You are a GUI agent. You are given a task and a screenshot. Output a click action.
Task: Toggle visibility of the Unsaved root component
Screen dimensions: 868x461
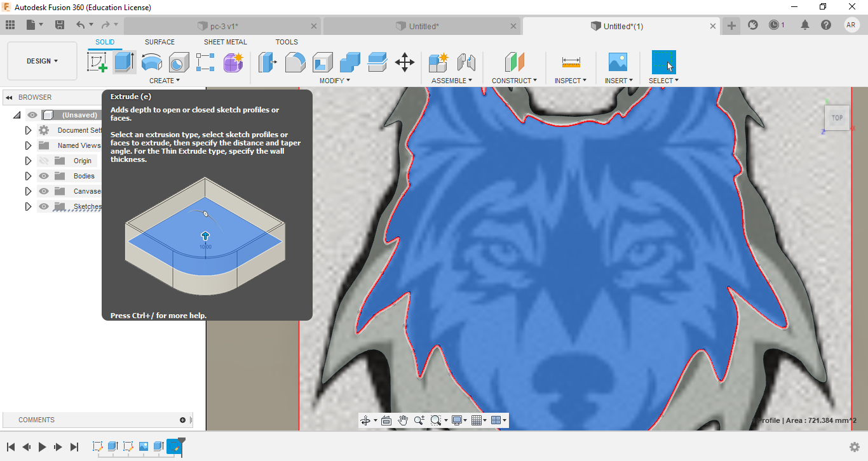(x=32, y=115)
